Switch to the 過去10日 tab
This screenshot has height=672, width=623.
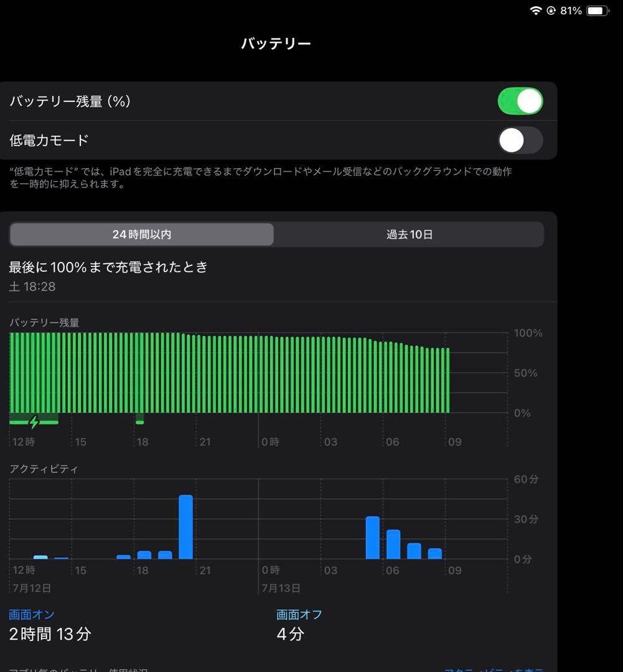[409, 235]
